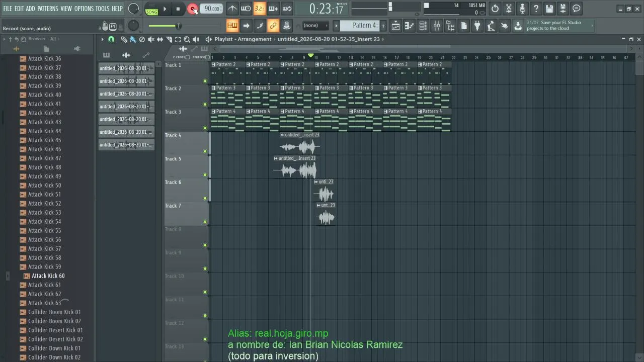Select the Draw pencil tool in Playlist

pyautogui.click(x=124, y=39)
